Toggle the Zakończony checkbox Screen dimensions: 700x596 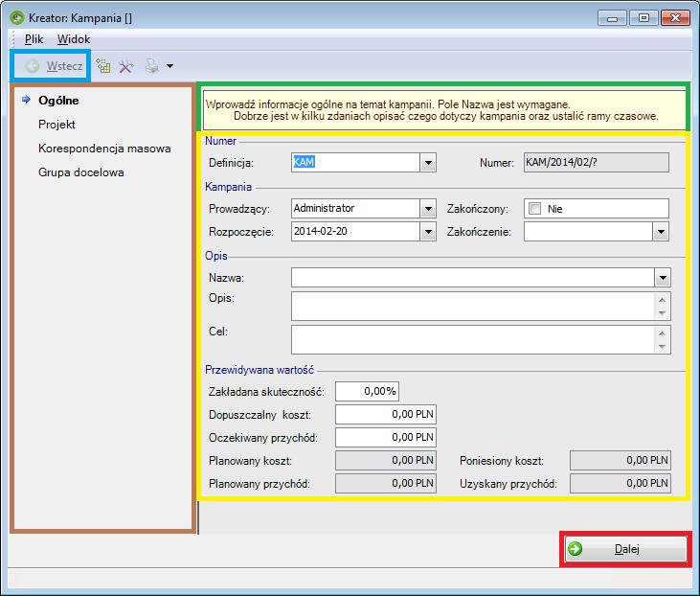[x=534, y=209]
